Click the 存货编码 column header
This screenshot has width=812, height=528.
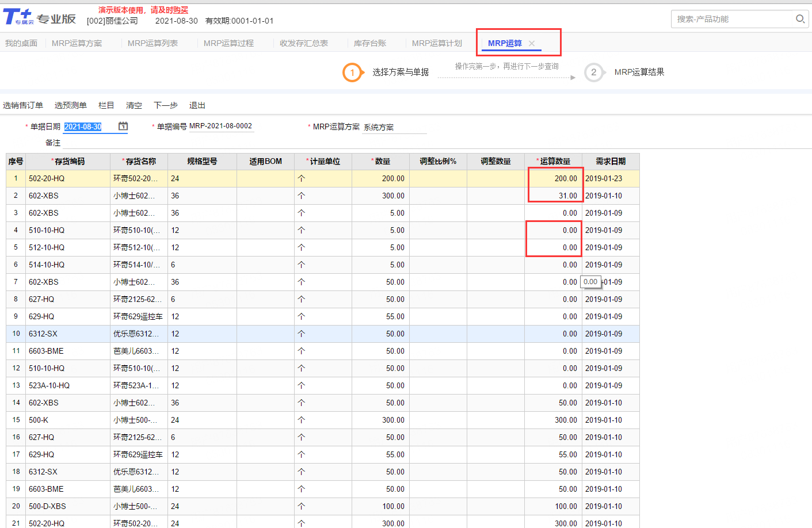(68, 162)
